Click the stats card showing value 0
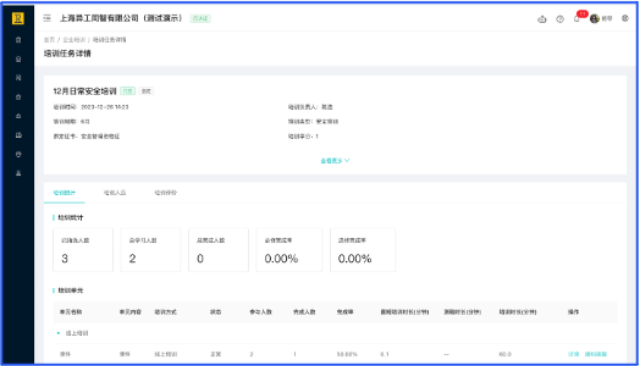The image size is (640, 366). pyautogui.click(x=218, y=250)
